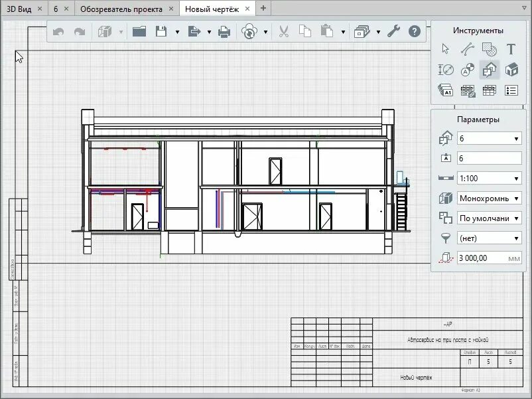The image size is (532, 399).
Task: Click the -АР code in title block
Action: click(x=448, y=324)
